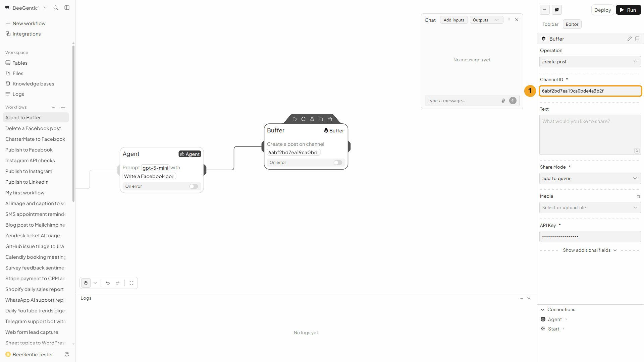Screen dimensions: 644x362
Task: Toggle the Media field mode switch icon
Action: click(639, 196)
